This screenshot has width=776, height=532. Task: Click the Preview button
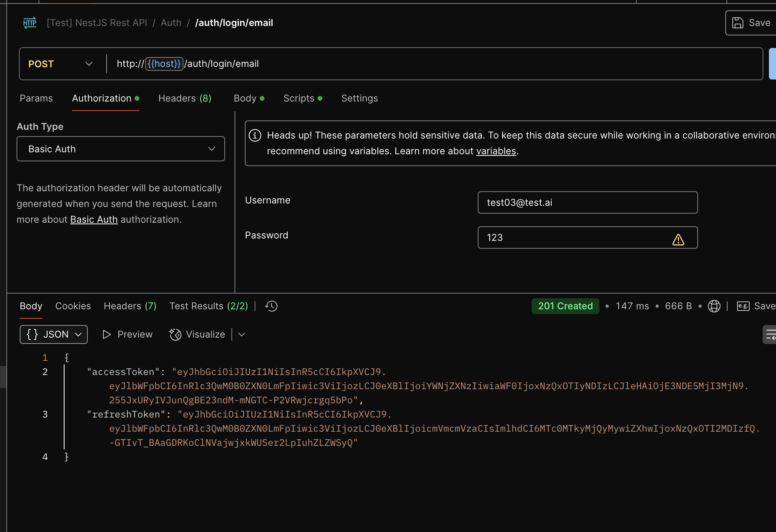point(127,334)
